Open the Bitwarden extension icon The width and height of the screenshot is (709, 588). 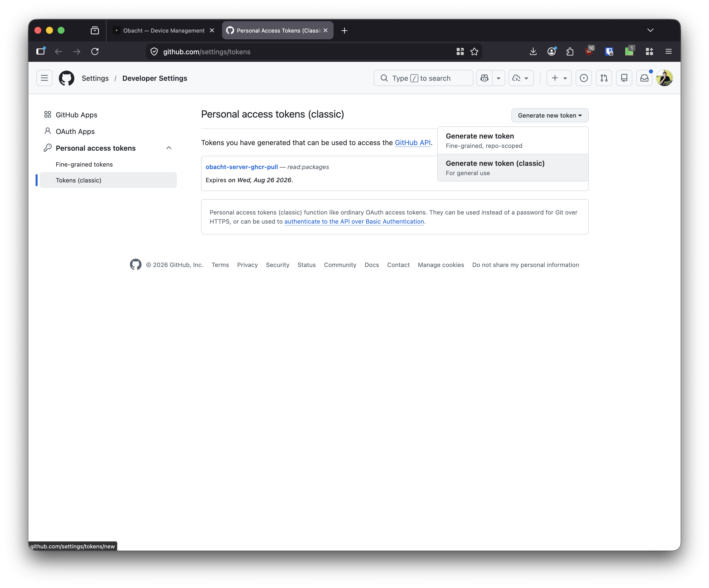[609, 51]
